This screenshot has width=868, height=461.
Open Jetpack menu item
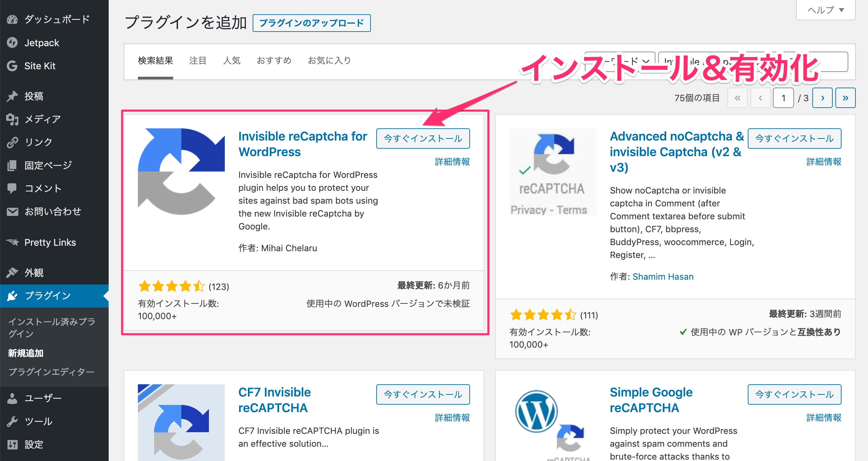pos(54,43)
